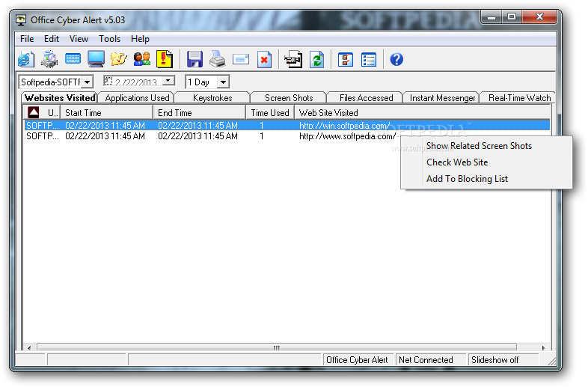Open the View menu
This screenshot has height=387, width=588.
[x=79, y=39]
